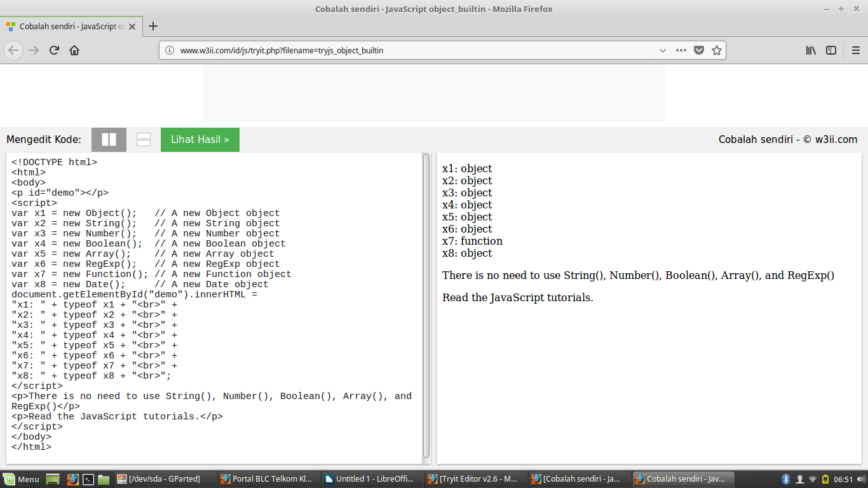
Task: Bookmark this page with the star
Action: pyautogui.click(x=717, y=50)
